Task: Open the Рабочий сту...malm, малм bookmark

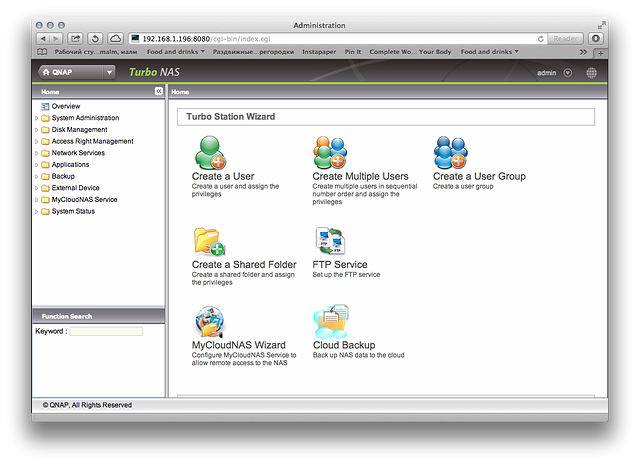Action: pos(96,52)
